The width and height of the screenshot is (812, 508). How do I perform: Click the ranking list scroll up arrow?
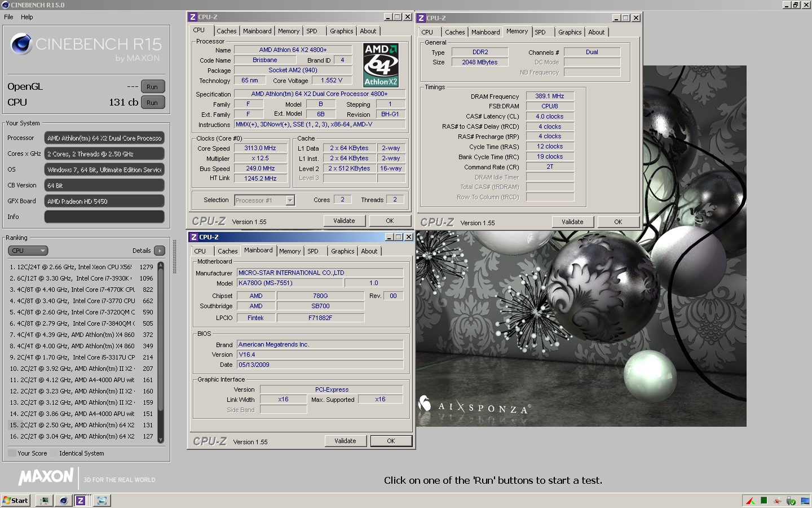(160, 265)
